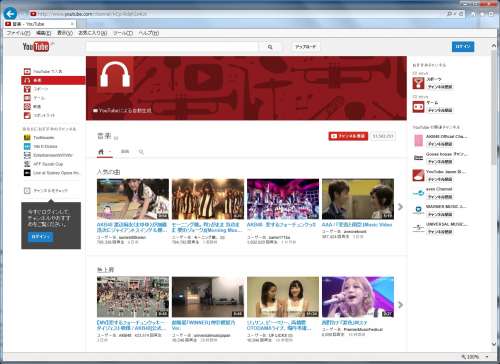This screenshot has height=364, width=500.
Task: Open the AAA Music Video title link
Action: [357, 225]
